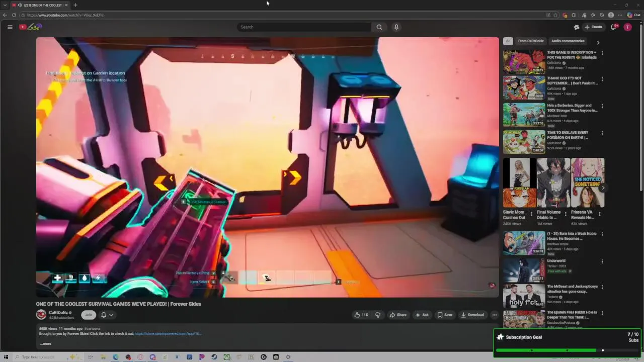Go to YouTube home via logo

pos(30,27)
